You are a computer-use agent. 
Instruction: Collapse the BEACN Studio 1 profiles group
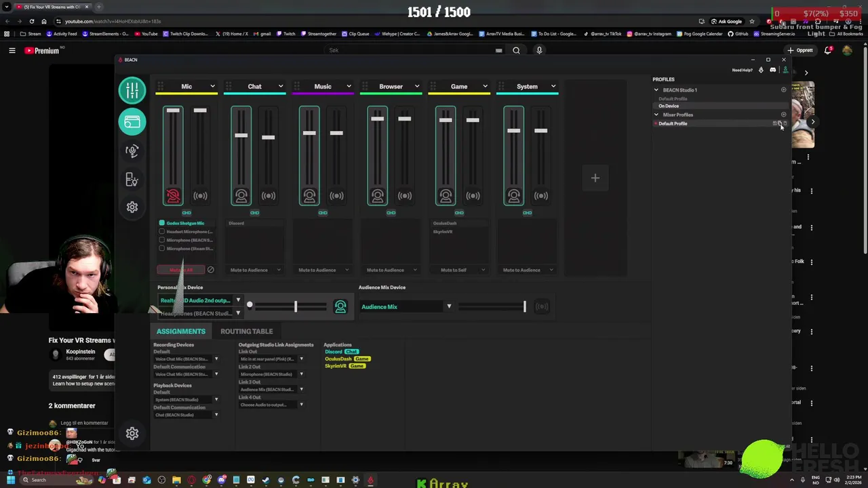click(x=656, y=90)
